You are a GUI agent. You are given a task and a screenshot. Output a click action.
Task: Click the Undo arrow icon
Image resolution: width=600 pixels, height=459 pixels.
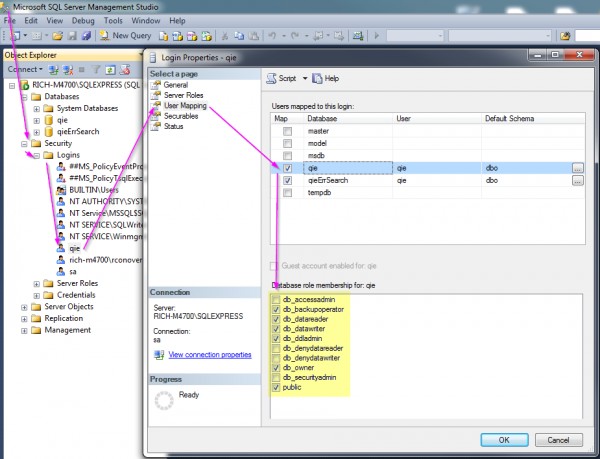coord(272,36)
